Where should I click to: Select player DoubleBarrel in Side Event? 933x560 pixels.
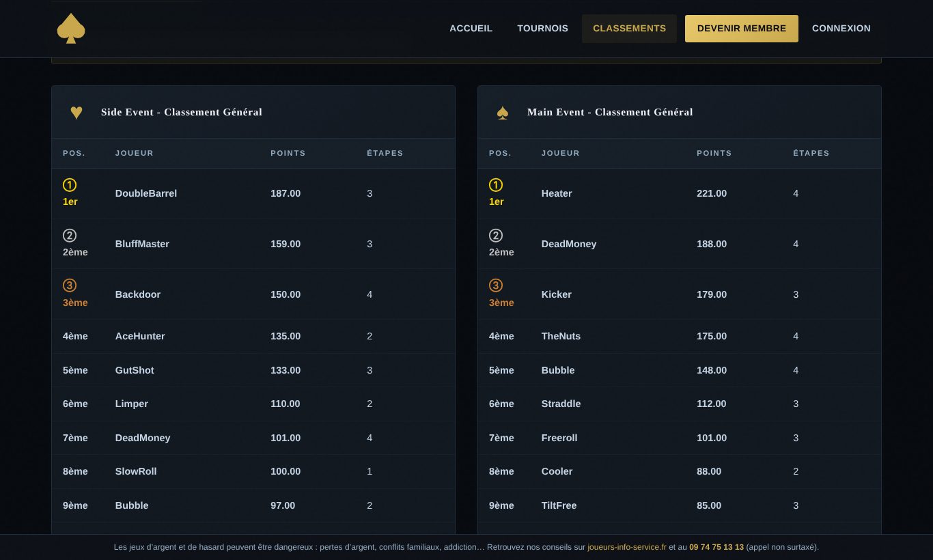(x=146, y=193)
